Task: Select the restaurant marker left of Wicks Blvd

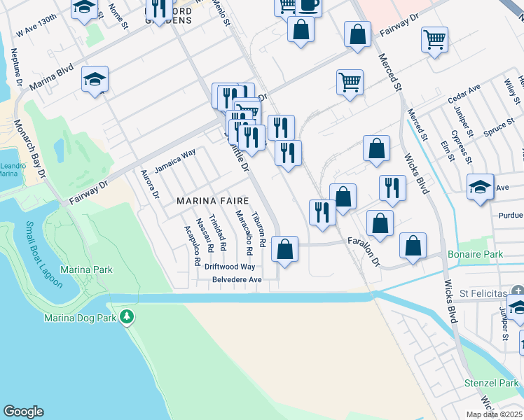Action: coord(392,188)
